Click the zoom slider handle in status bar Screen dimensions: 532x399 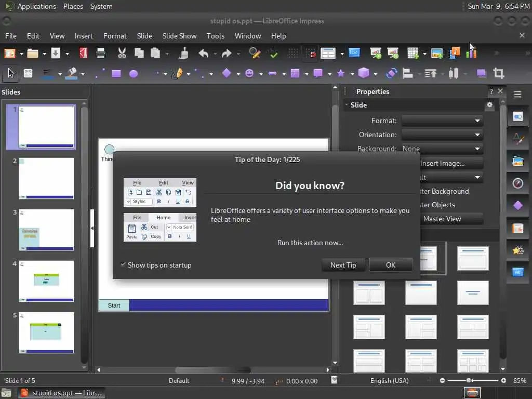[x=469, y=381]
